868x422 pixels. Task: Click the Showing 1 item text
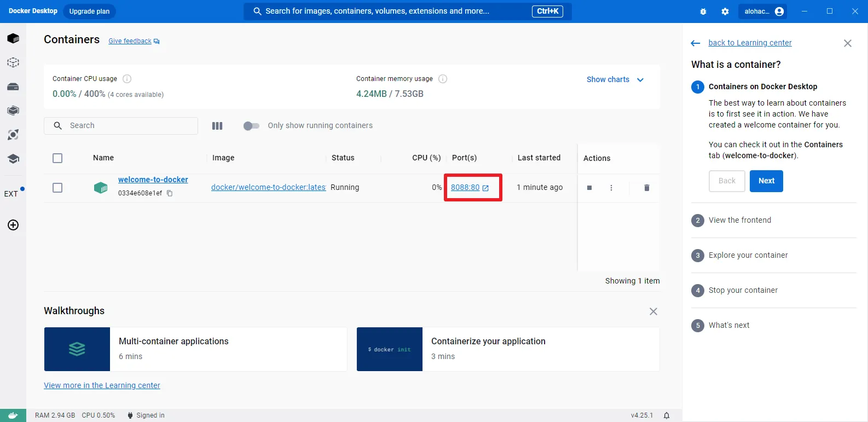[632, 281]
